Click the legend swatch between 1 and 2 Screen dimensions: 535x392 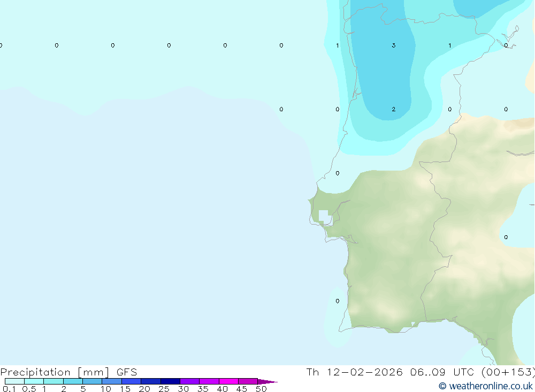53,381
